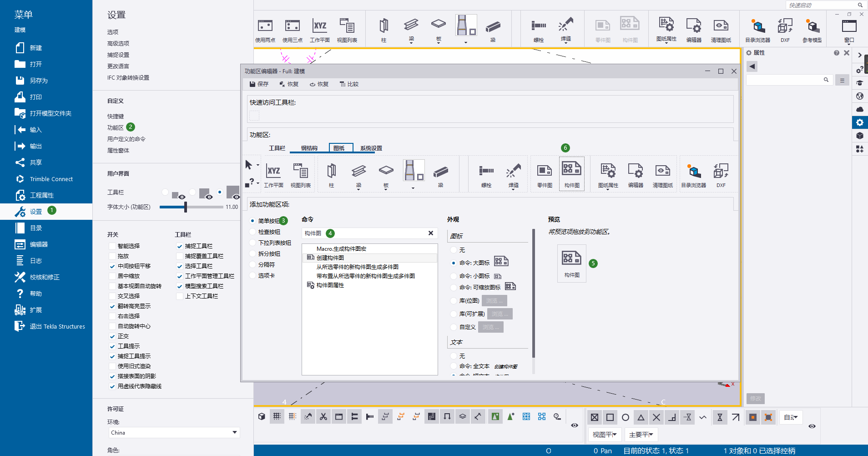
Task: Click the 构件图 preview thumbnail
Action: pyautogui.click(x=572, y=263)
